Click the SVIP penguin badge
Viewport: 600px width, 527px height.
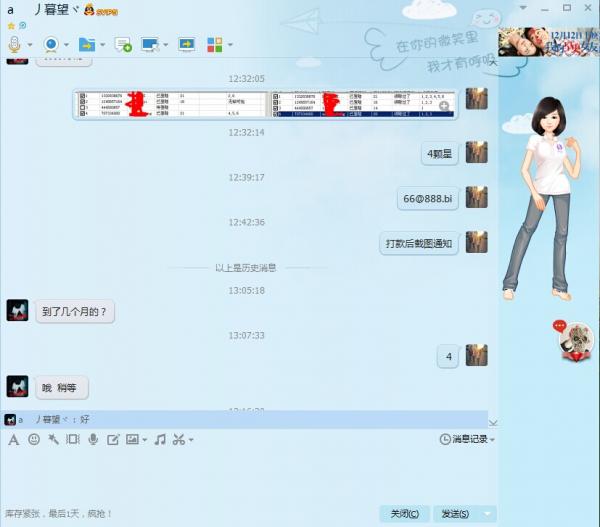coord(101,10)
